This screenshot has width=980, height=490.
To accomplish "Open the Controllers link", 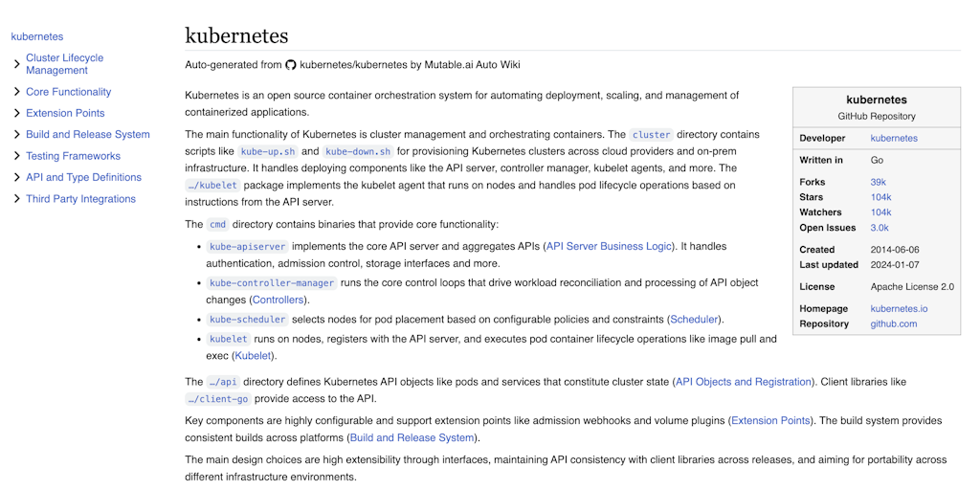I will 278,300.
